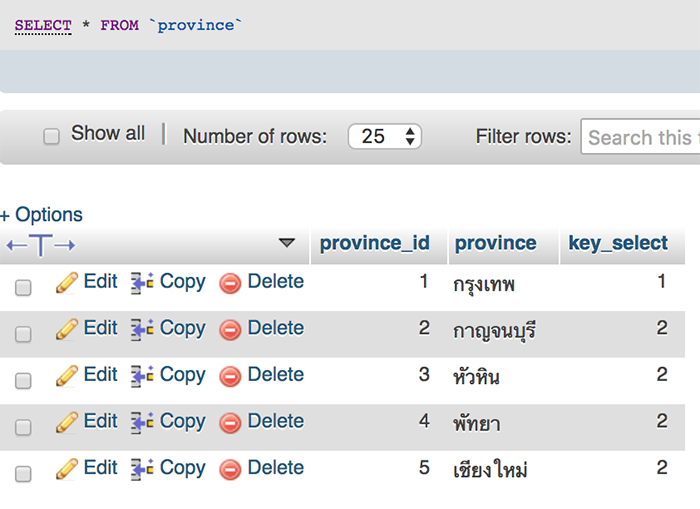Click the SELECT keyword link in query
700x509 pixels.
point(43,25)
